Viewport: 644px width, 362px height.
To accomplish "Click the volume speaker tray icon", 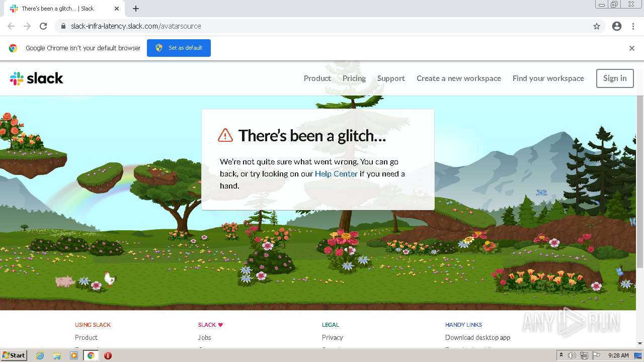I will pyautogui.click(x=572, y=355).
